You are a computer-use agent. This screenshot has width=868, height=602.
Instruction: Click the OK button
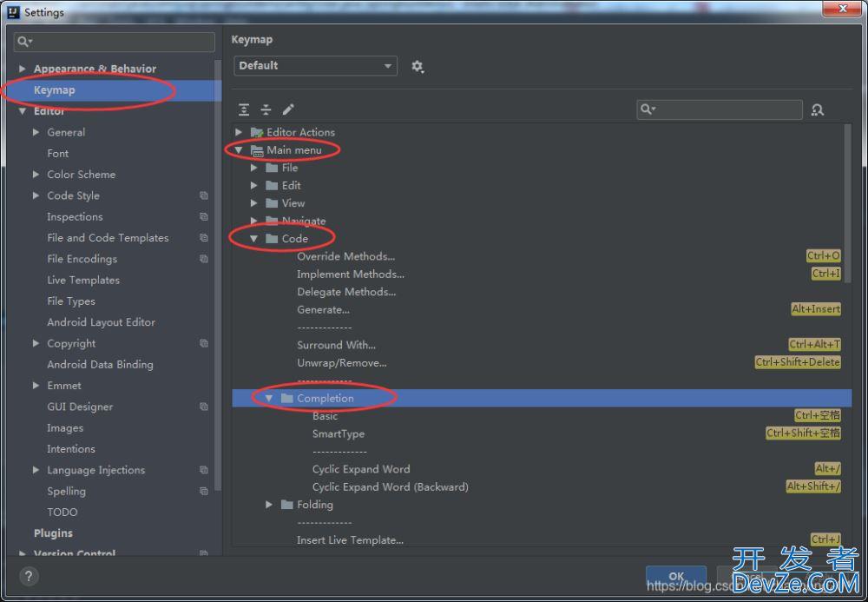pos(676,577)
